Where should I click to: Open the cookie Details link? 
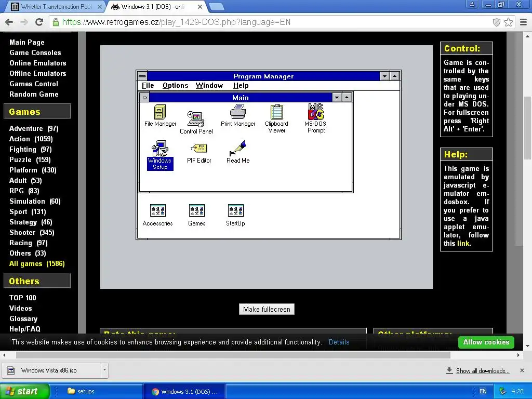(x=339, y=342)
